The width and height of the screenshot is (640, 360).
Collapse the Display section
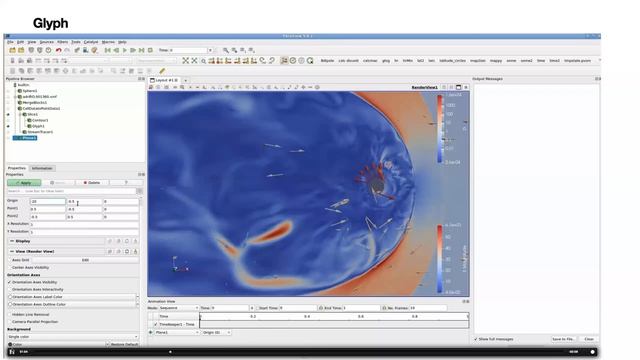point(12,241)
